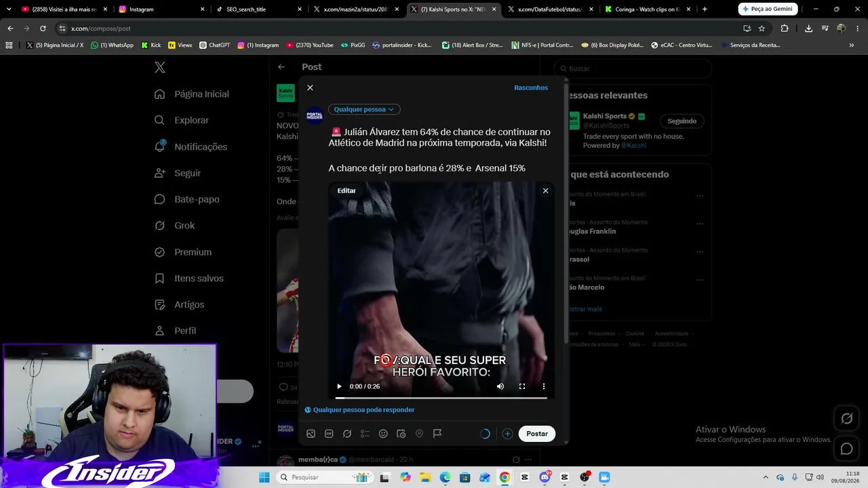The width and height of the screenshot is (868, 488).
Task: Click the Buscar search field
Action: tap(633, 68)
